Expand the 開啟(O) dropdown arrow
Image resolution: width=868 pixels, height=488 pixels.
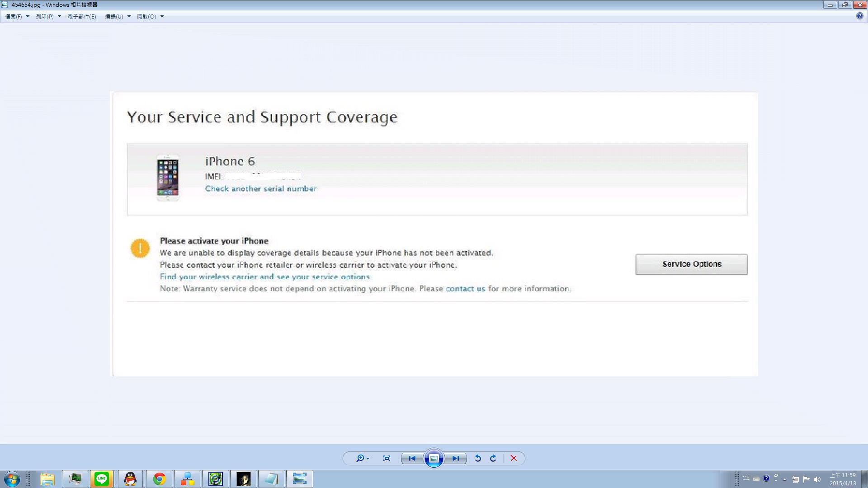coord(162,16)
